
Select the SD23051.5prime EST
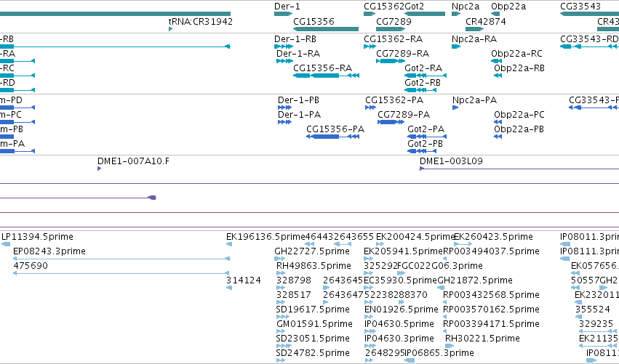coord(283,346)
